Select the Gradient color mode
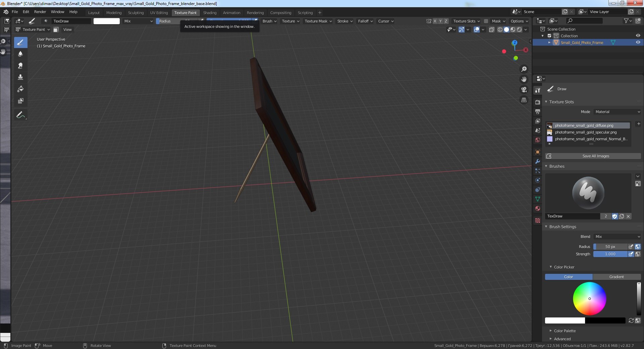 616,277
